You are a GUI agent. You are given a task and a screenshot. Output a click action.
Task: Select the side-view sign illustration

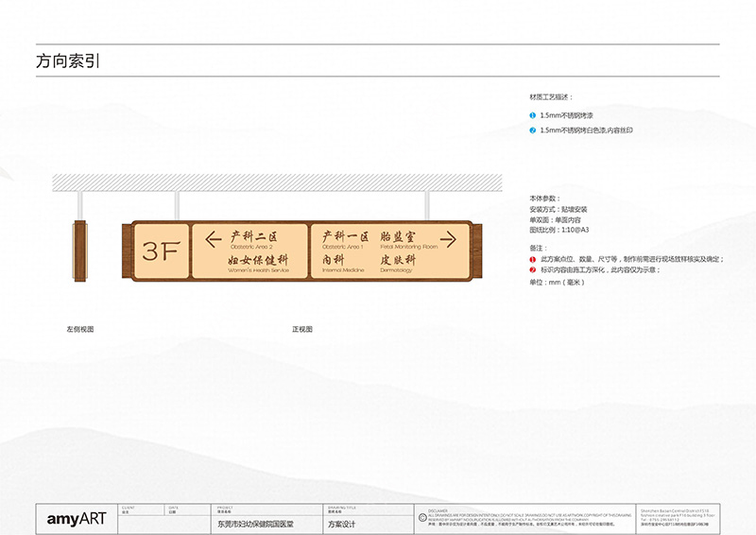pos(80,250)
